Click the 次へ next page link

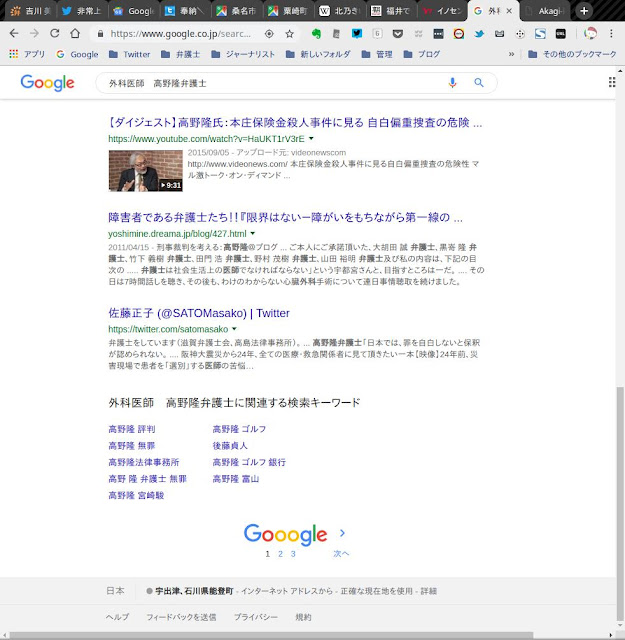(x=341, y=553)
